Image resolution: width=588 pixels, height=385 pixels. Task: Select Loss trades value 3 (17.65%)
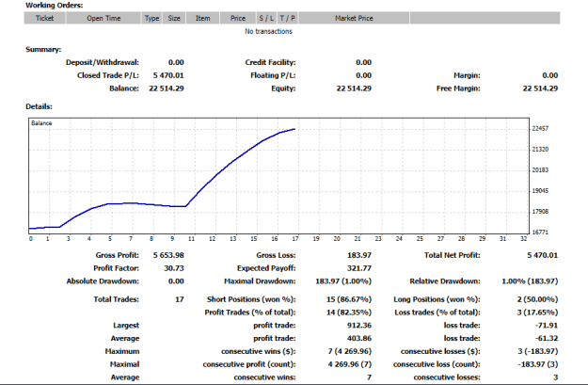(537, 313)
